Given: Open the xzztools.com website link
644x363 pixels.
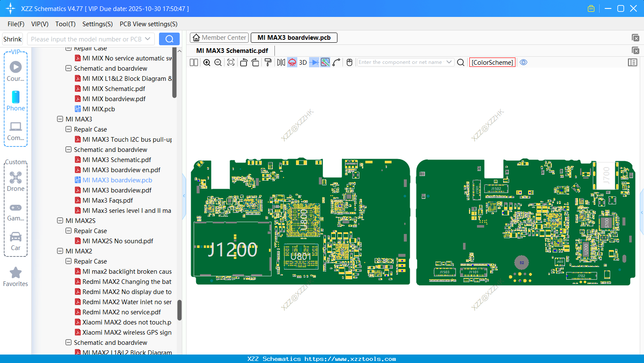Looking at the screenshot, I should (350, 359).
